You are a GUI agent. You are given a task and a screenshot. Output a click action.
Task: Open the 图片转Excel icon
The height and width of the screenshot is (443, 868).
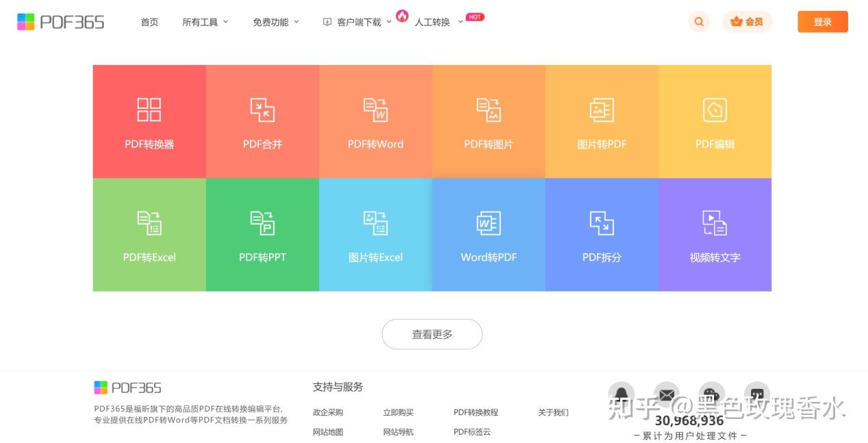tap(376, 223)
